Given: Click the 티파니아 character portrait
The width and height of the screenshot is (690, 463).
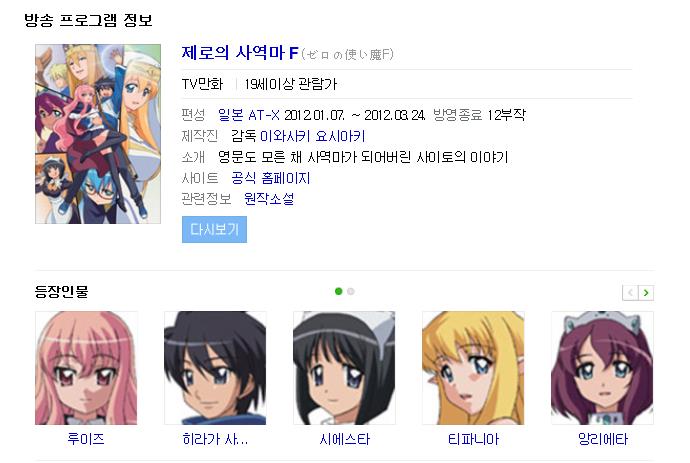Looking at the screenshot, I should (x=473, y=368).
